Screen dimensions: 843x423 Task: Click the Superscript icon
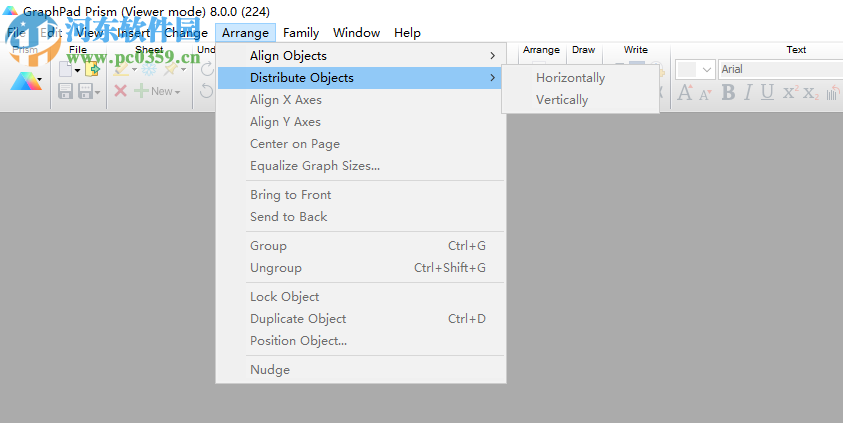(789, 93)
